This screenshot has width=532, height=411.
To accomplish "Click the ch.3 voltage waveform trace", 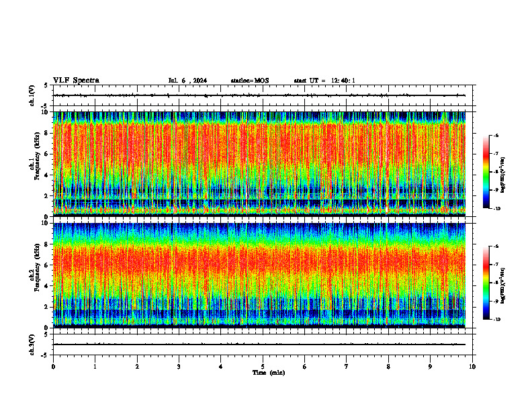I will click(x=259, y=345).
